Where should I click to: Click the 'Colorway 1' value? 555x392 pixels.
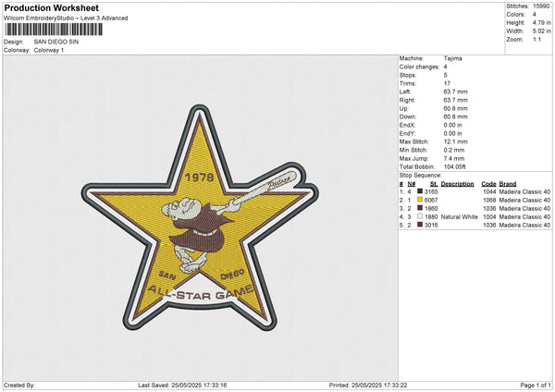[x=49, y=50]
